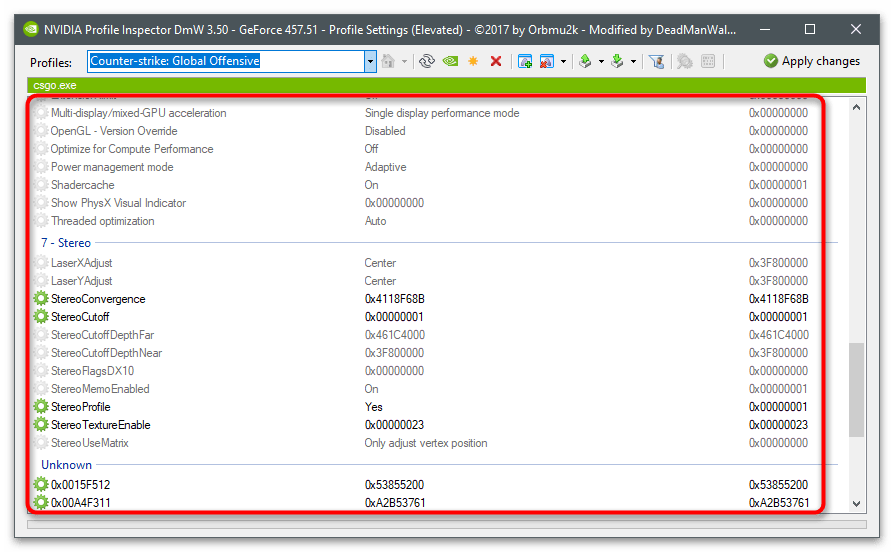
Task: Click the csgo.exe green application bar
Action: tap(446, 86)
